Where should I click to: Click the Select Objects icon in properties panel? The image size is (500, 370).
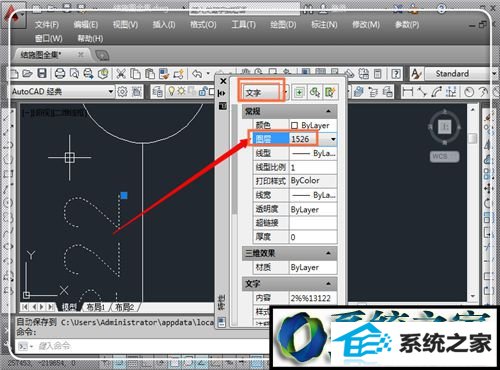point(315,92)
